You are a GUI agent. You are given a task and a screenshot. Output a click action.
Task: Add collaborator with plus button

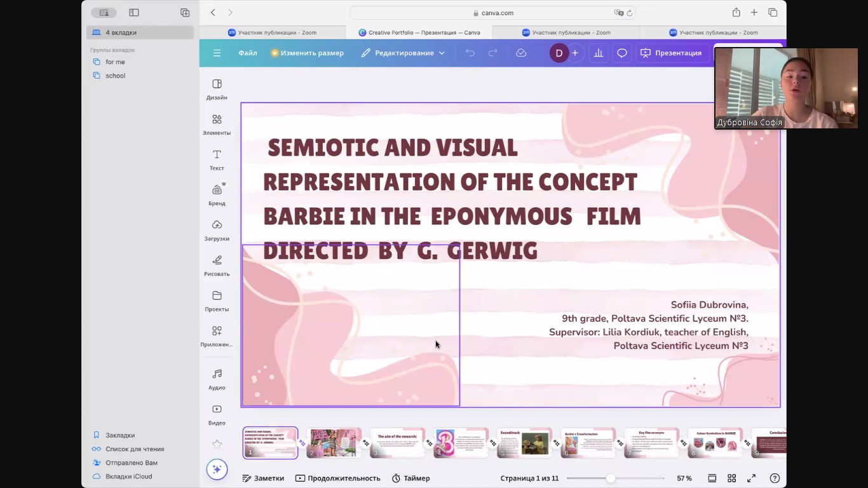(574, 53)
